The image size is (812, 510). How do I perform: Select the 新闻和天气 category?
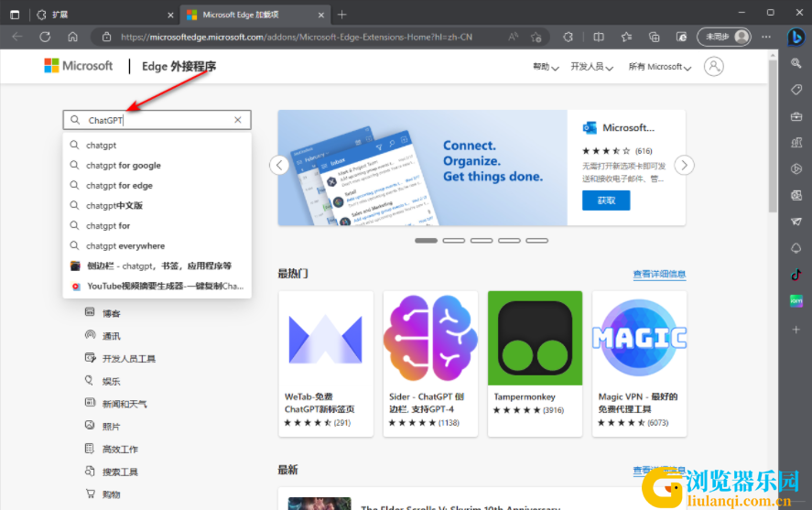point(116,404)
